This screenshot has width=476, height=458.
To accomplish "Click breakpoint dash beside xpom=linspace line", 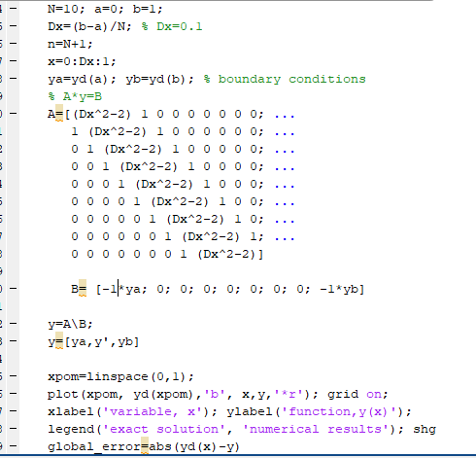I will 13,376.
